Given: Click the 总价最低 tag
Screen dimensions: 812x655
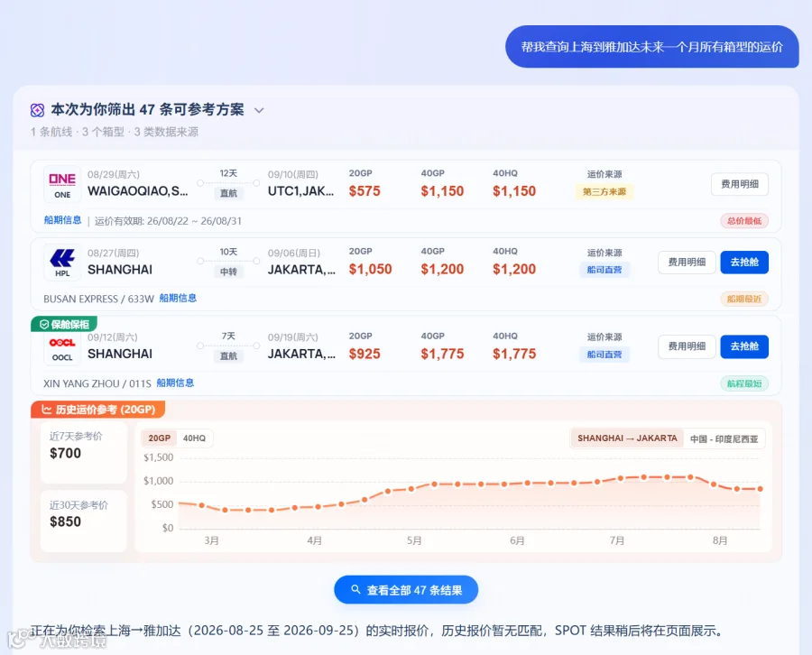Looking at the screenshot, I should tap(744, 221).
